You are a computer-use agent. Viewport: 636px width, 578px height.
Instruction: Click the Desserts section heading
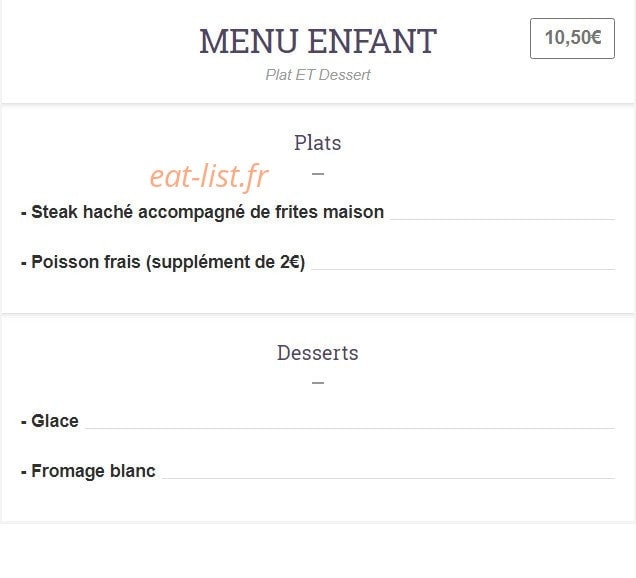[318, 353]
